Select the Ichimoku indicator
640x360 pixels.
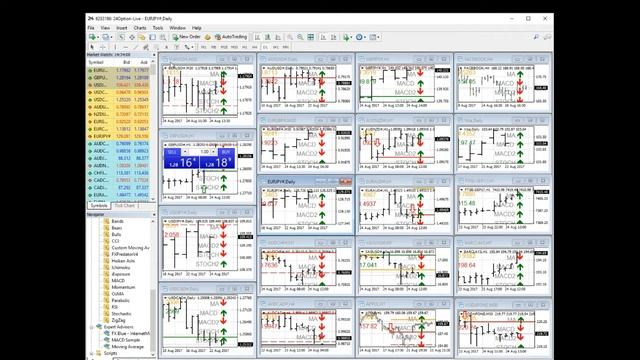(x=121, y=267)
